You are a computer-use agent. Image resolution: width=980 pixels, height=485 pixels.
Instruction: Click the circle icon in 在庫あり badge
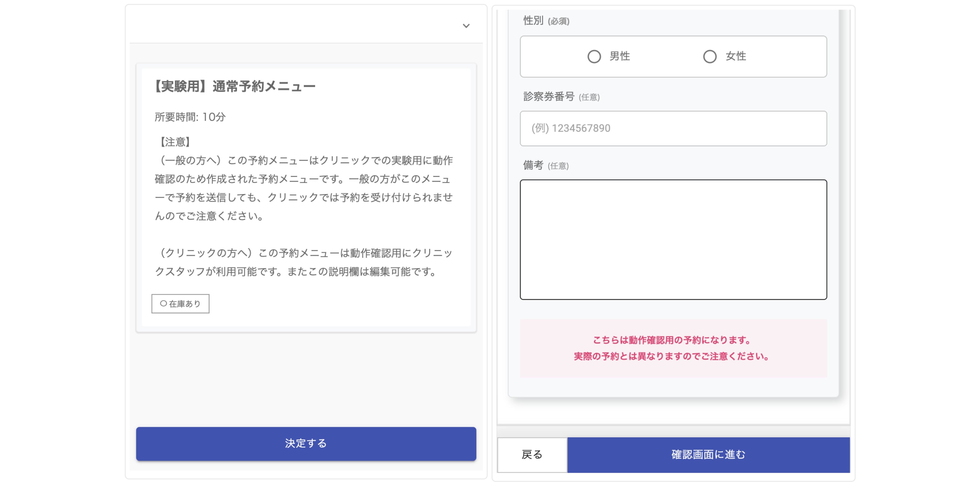click(x=163, y=304)
